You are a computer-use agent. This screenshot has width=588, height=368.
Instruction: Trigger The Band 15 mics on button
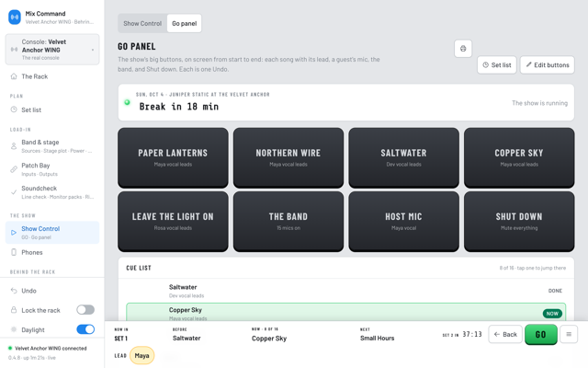point(288,222)
